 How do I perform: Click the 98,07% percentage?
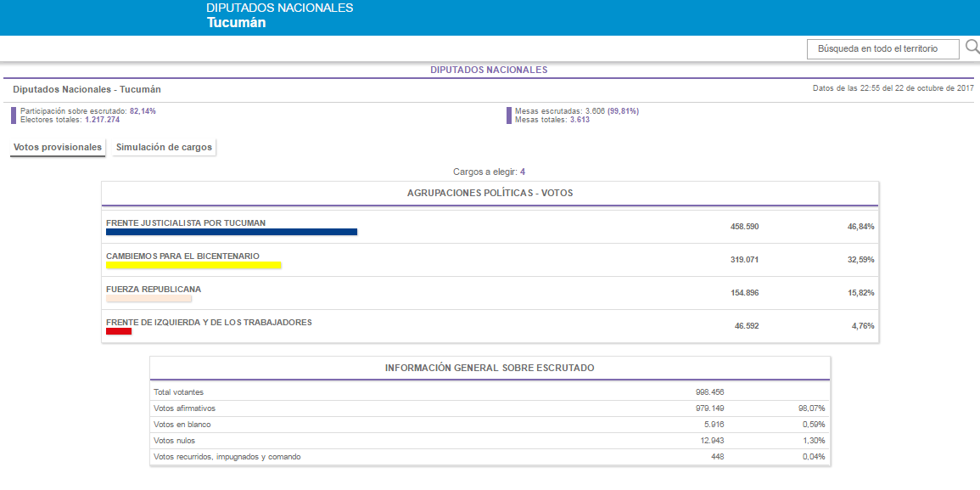pos(813,408)
